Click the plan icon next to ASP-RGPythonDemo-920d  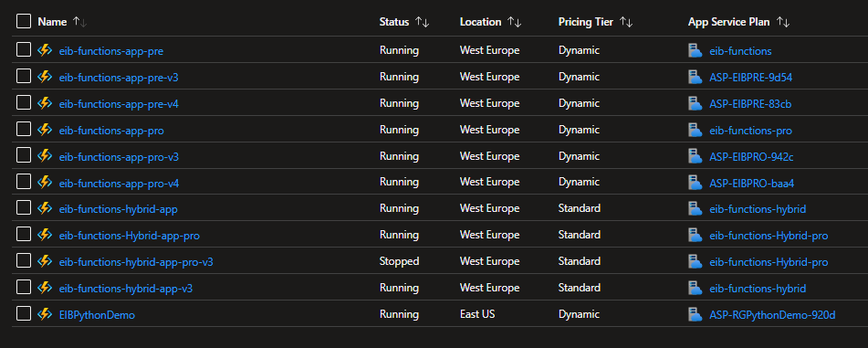pyautogui.click(x=695, y=315)
